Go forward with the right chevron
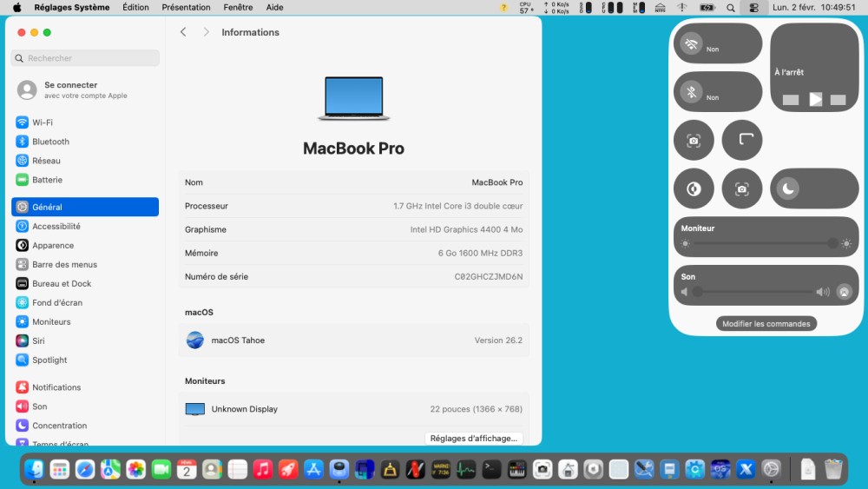This screenshot has height=489, width=868. pyautogui.click(x=206, y=32)
